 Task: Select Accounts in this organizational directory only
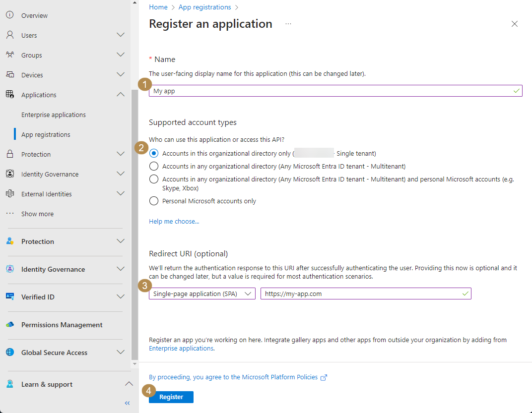point(154,154)
